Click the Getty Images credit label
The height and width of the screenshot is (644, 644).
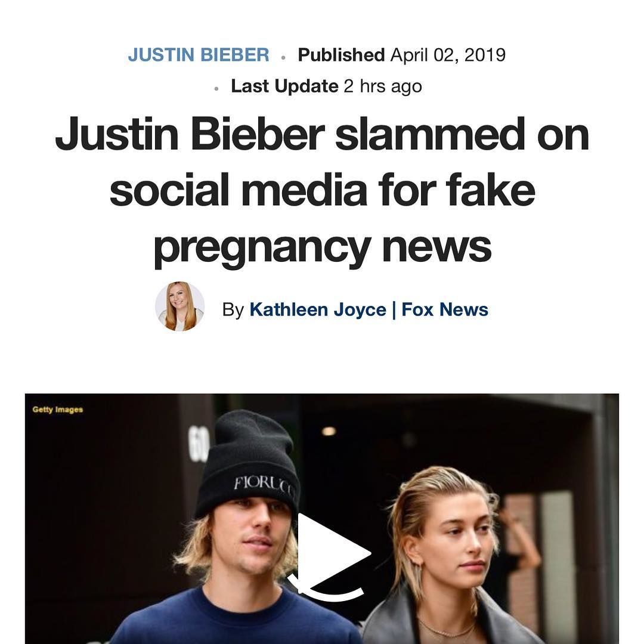pyautogui.click(x=57, y=410)
